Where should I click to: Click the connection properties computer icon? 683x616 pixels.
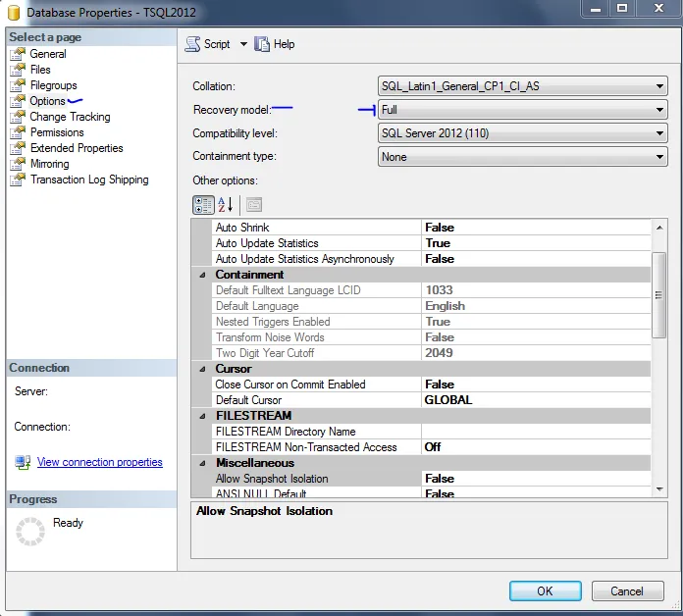(23, 462)
